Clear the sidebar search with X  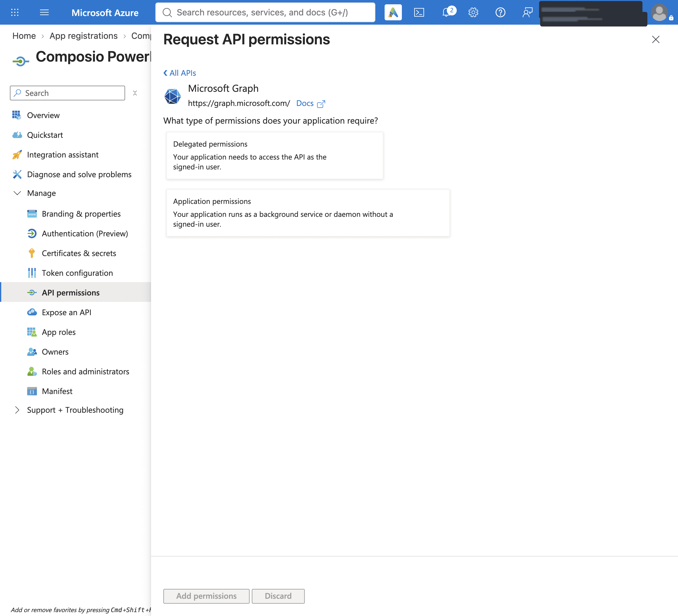click(135, 93)
